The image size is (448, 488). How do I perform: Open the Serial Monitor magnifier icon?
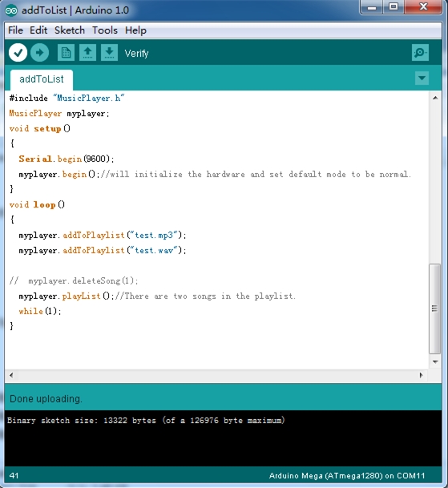[x=420, y=53]
